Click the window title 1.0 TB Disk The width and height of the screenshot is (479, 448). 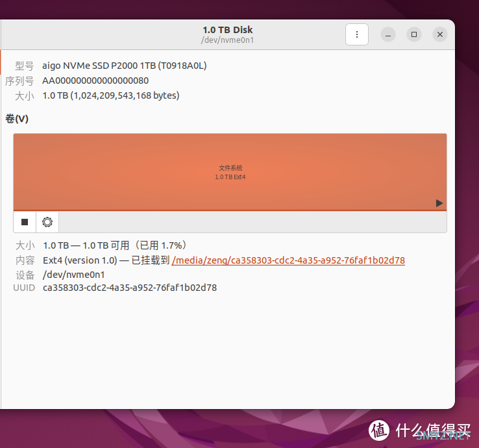[x=228, y=30]
